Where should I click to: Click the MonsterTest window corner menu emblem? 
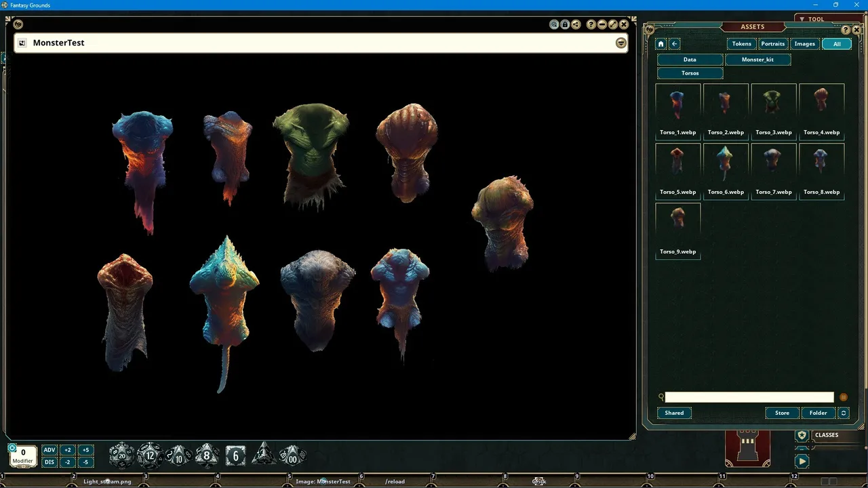tap(18, 24)
